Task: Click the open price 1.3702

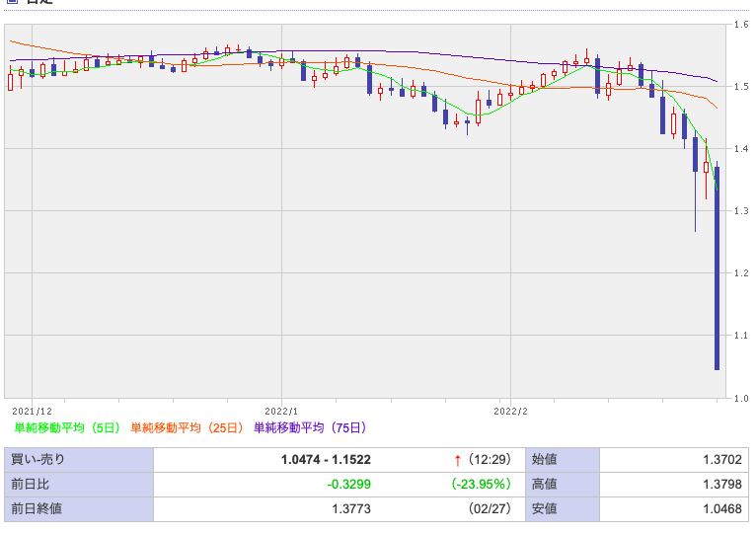Action: point(722,460)
